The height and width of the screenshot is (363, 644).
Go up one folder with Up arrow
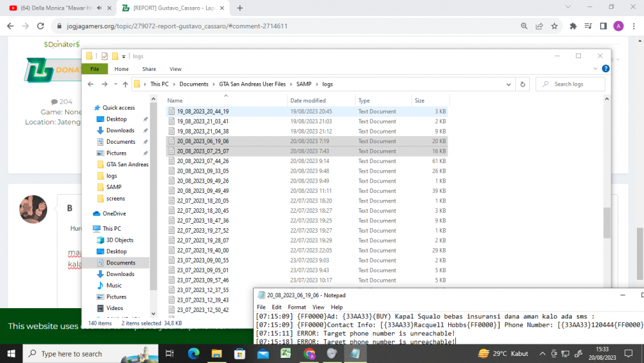126,84
